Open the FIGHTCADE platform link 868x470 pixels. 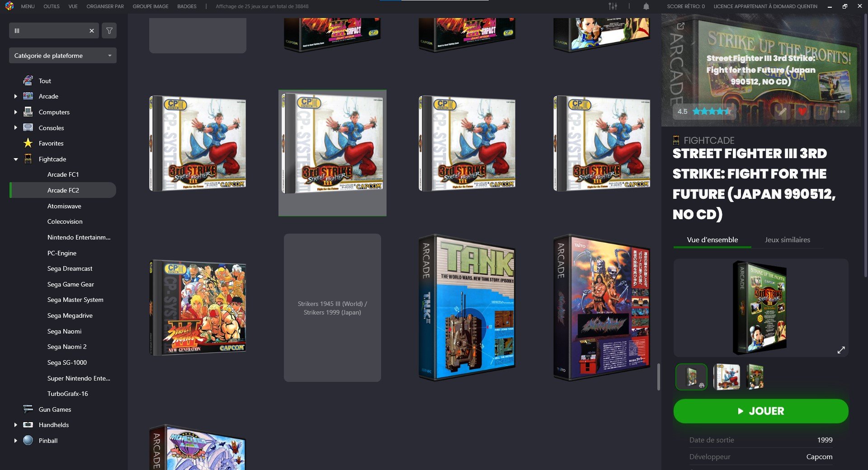(708, 140)
